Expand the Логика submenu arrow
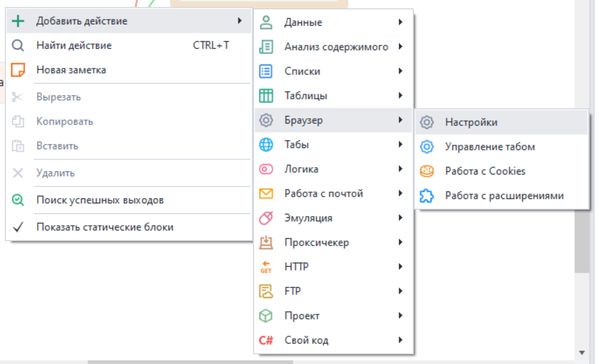 point(400,169)
